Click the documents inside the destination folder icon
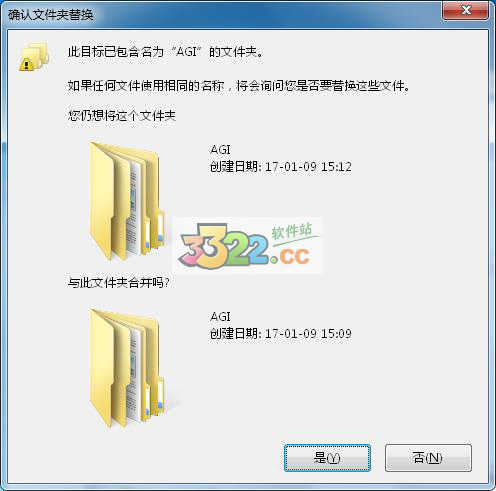This screenshot has width=496, height=491. click(x=135, y=373)
